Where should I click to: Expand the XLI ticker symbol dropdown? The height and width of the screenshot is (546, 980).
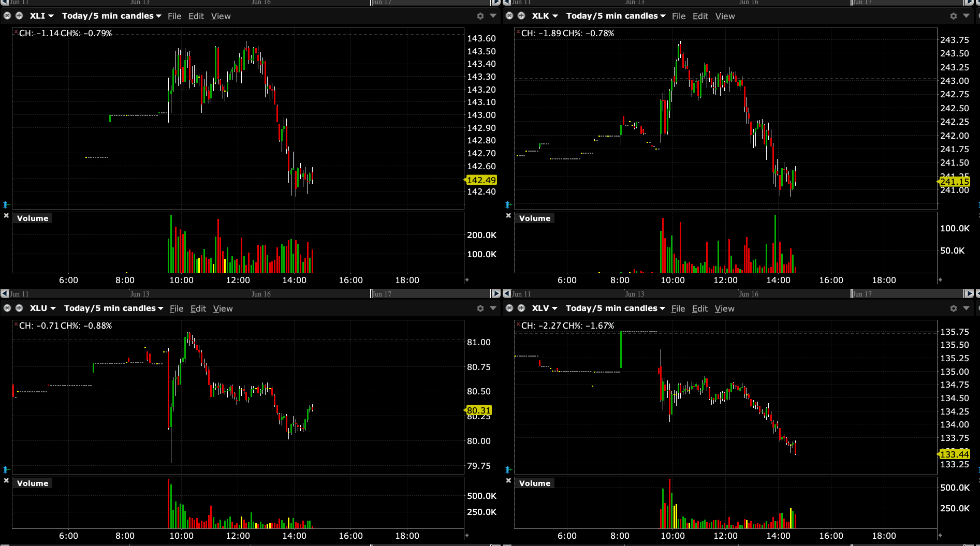click(41, 16)
